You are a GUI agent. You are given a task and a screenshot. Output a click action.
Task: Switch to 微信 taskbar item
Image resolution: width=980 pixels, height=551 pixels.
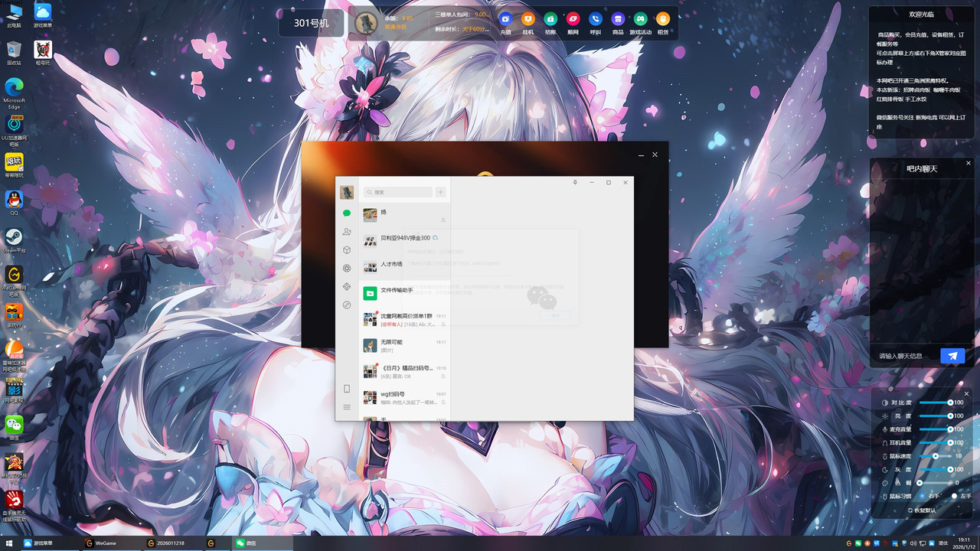pyautogui.click(x=263, y=543)
